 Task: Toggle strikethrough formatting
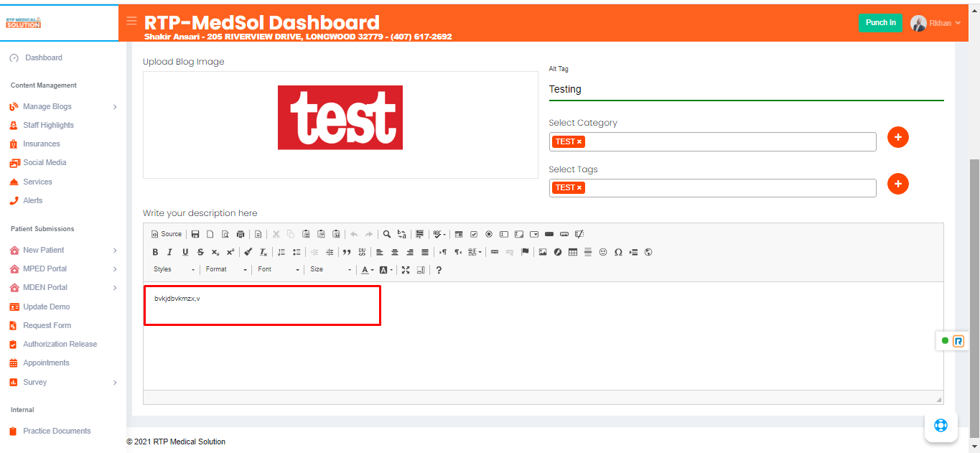200,252
